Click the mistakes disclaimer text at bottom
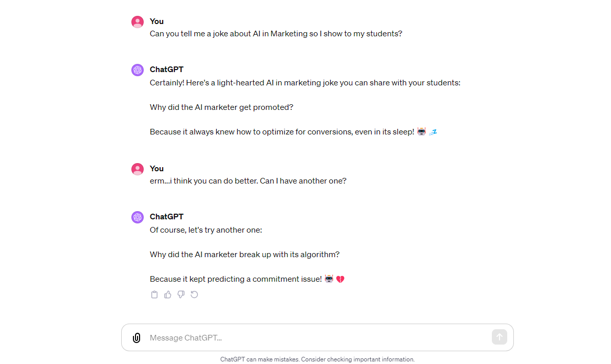 click(318, 359)
